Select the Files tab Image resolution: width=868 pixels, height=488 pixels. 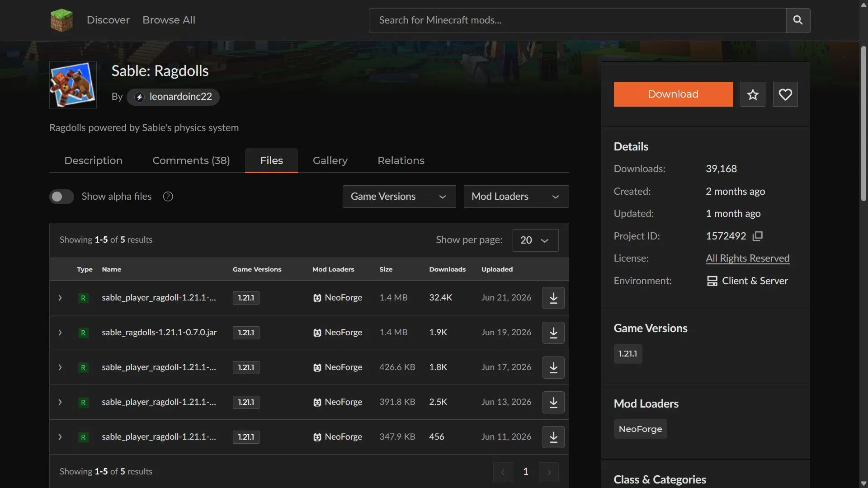point(271,160)
